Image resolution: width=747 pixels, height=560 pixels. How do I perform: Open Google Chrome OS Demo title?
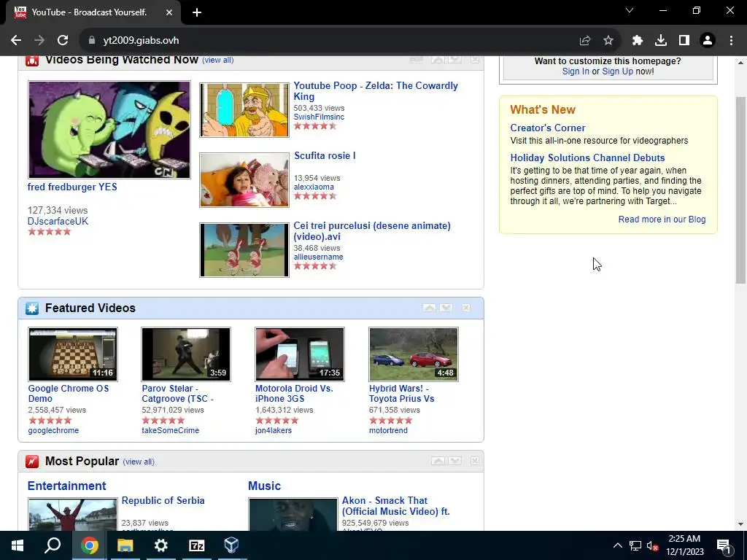pyautogui.click(x=68, y=394)
